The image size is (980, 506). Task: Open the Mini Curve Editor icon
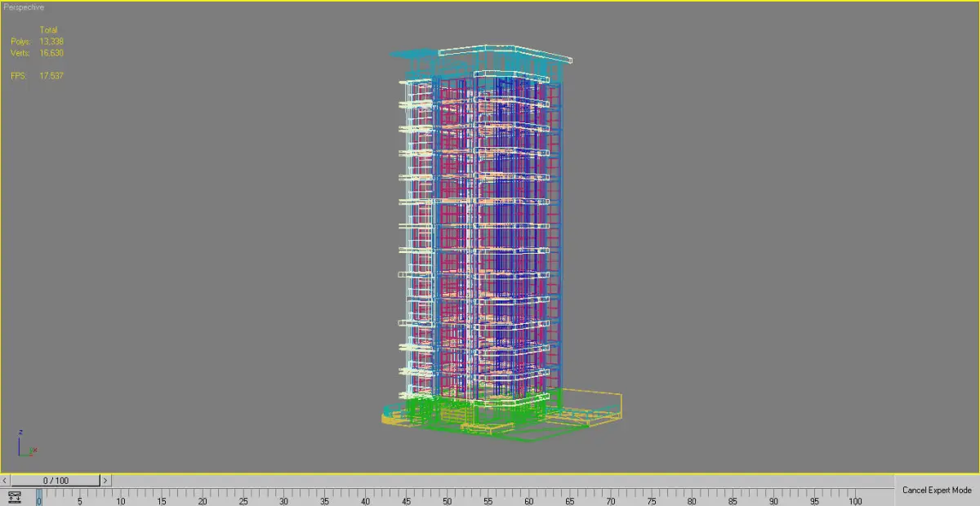14,497
